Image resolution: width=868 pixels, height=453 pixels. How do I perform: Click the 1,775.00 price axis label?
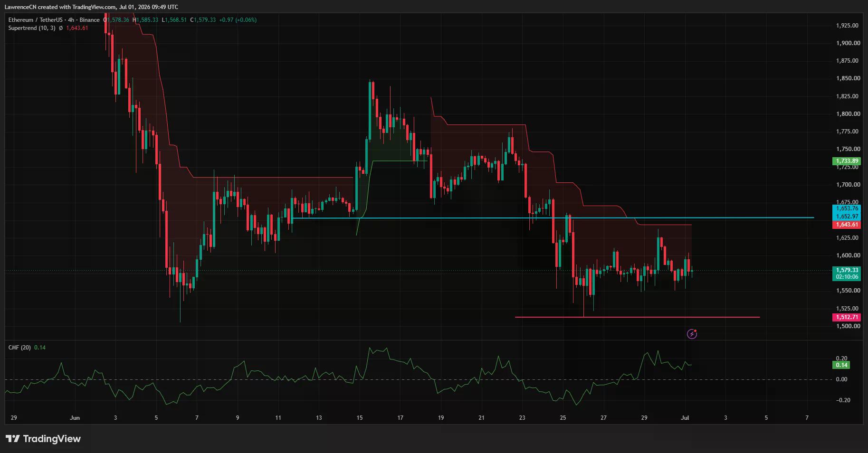click(x=848, y=132)
